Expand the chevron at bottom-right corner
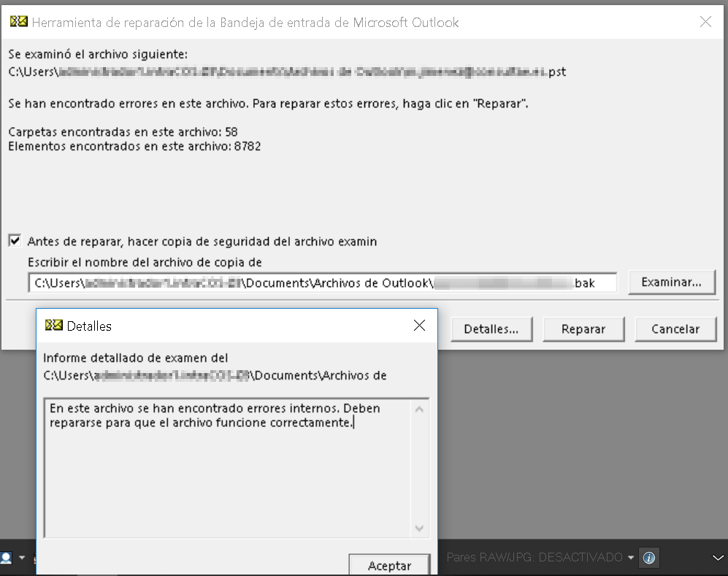The image size is (728, 576). tap(719, 558)
